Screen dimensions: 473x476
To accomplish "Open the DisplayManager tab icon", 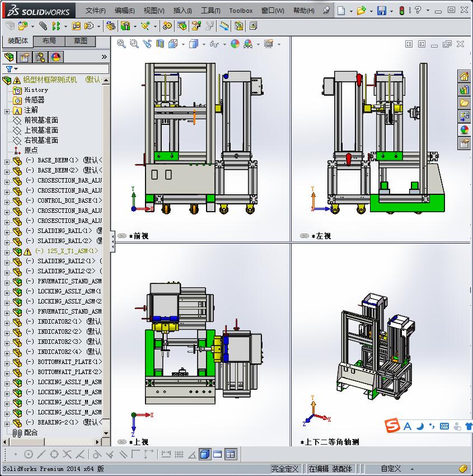I will [x=56, y=57].
